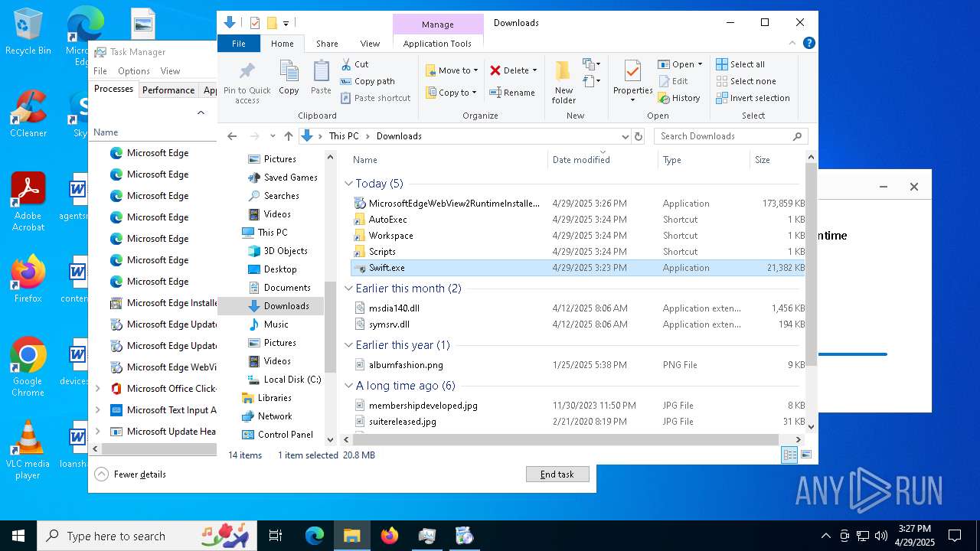Click Copy path in the Clipboard group
The width and height of the screenshot is (980, 551).
point(367,81)
